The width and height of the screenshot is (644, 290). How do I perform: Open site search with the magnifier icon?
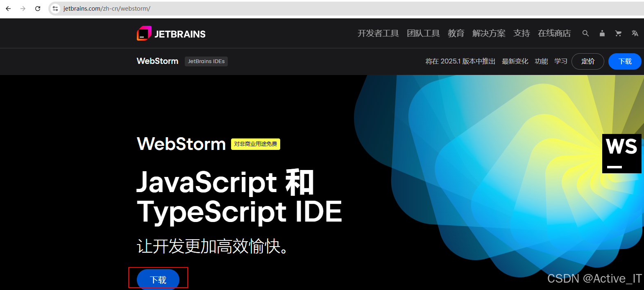585,33
